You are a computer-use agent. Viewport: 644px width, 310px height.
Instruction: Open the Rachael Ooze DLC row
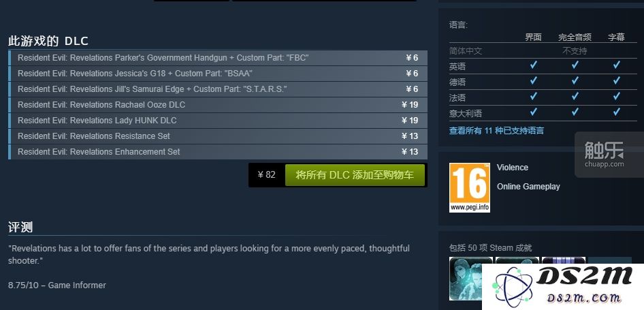point(218,105)
